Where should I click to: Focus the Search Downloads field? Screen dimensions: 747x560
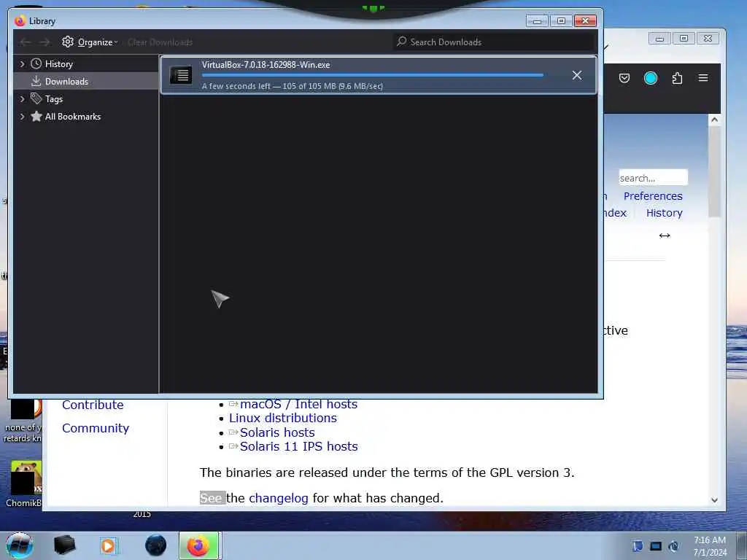tap(495, 42)
